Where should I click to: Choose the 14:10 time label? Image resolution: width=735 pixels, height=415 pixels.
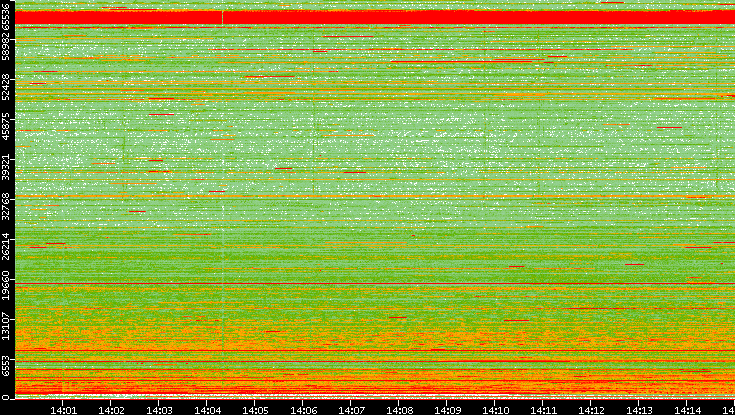pyautogui.click(x=495, y=410)
